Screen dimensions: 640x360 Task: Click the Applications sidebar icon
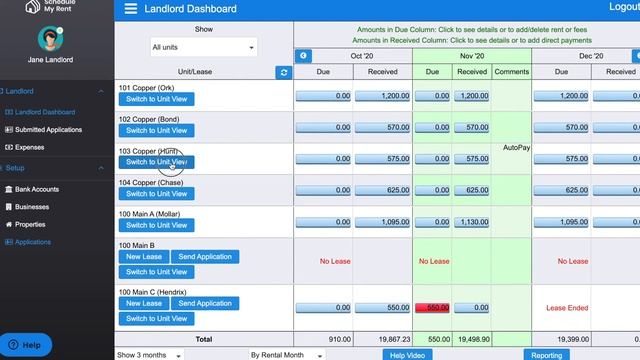click(x=9, y=242)
